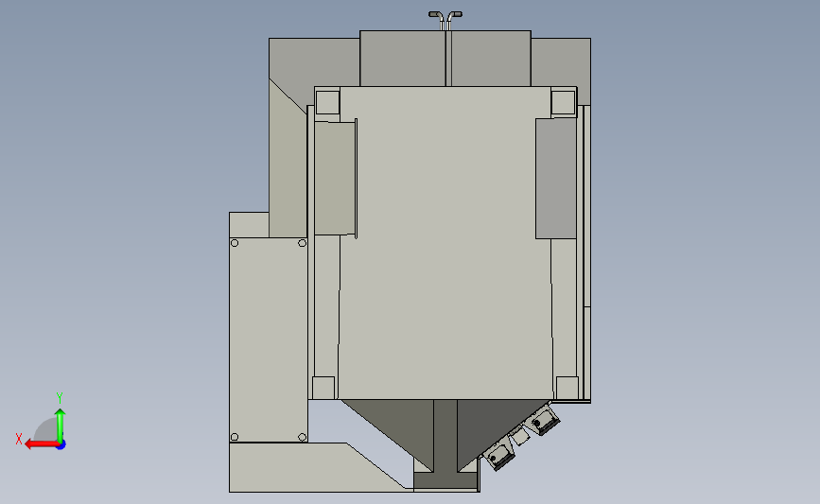Viewport: 820px width, 504px height.
Task: Select the vertical center column below the hopper
Action: click(x=445, y=437)
